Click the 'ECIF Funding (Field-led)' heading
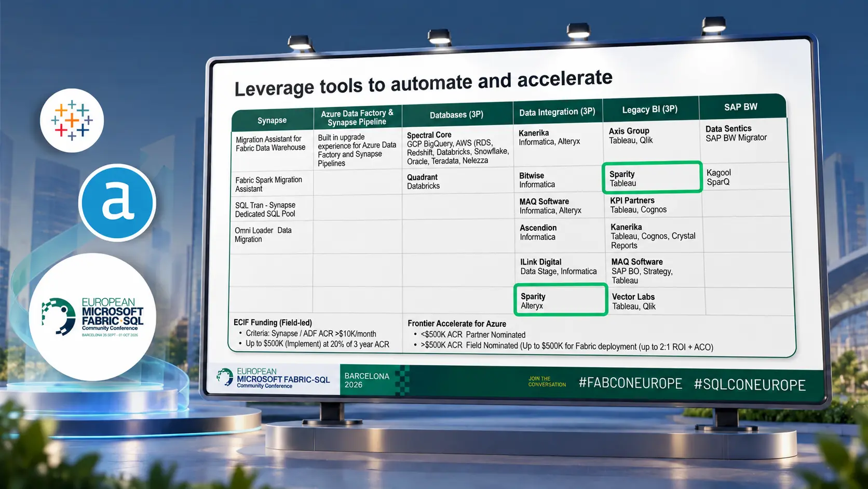 coord(273,323)
